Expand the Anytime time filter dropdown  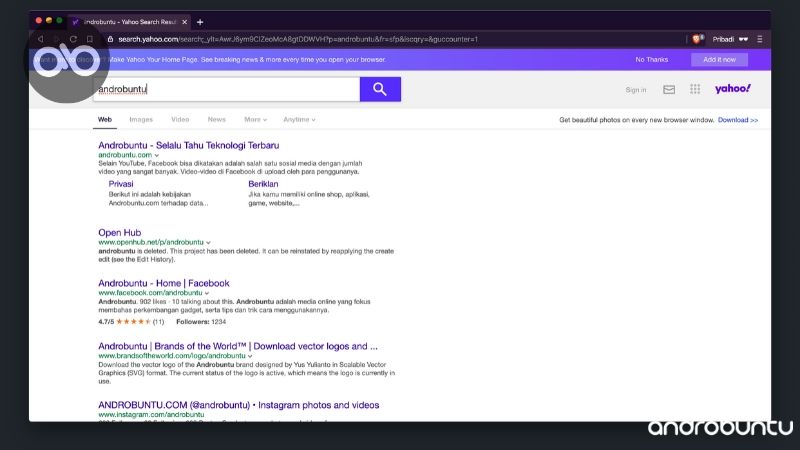point(299,119)
